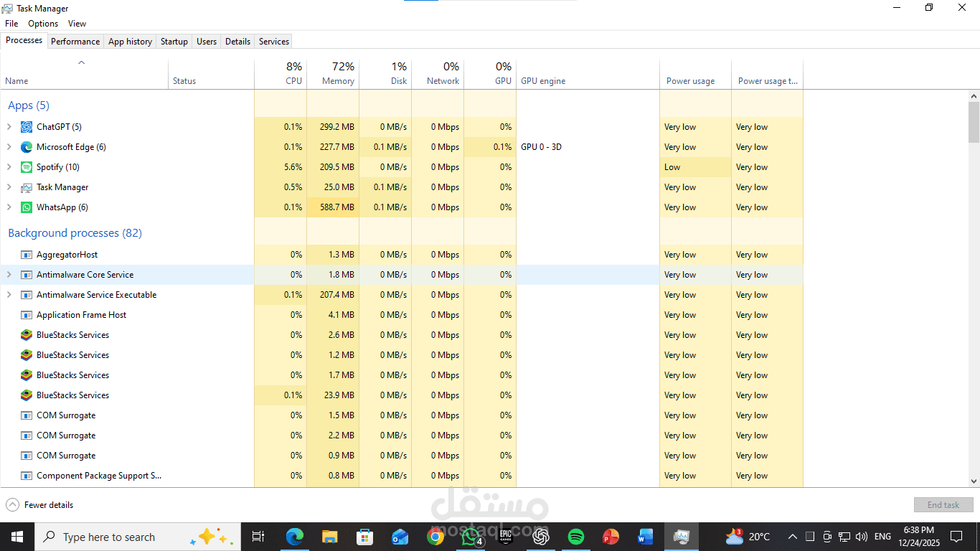Open Epic Games Launcher from the taskbar

(x=506, y=537)
